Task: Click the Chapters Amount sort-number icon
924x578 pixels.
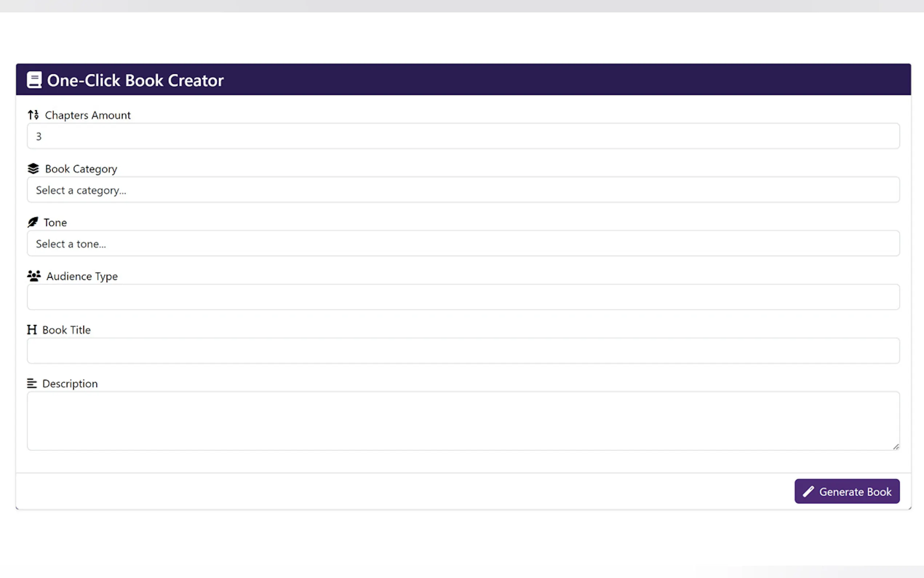Action: click(x=33, y=115)
